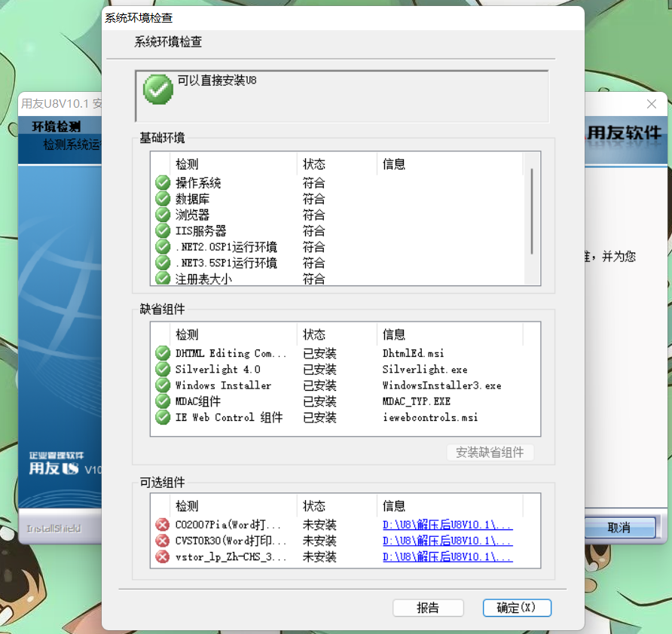Click the 可以直接安装U8 message text
The image size is (672, 634).
[x=217, y=80]
